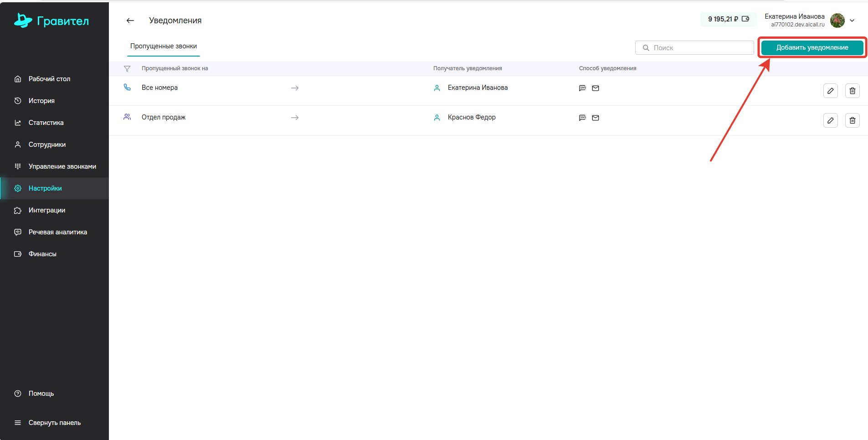Click the back arrow next to Уведомления
The width and height of the screenshot is (868, 440).
pyautogui.click(x=130, y=21)
